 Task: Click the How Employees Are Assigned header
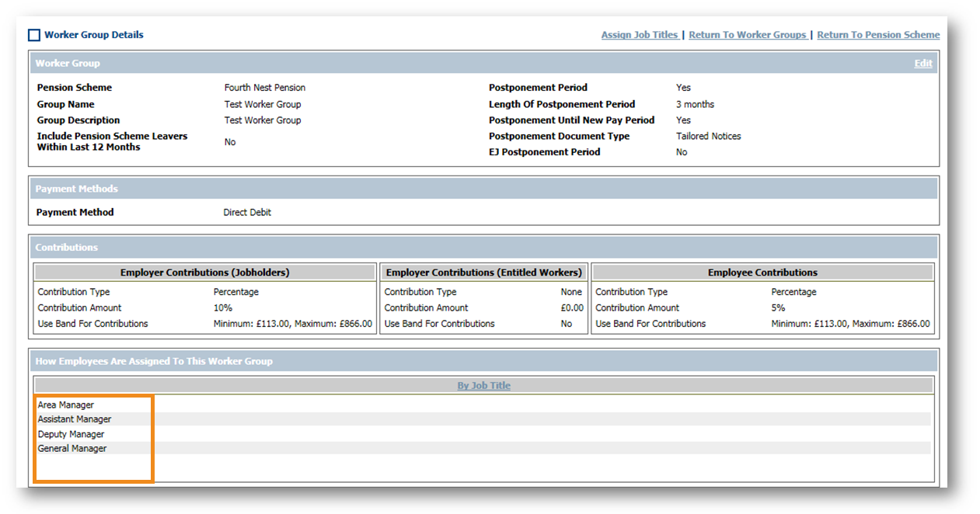154,361
